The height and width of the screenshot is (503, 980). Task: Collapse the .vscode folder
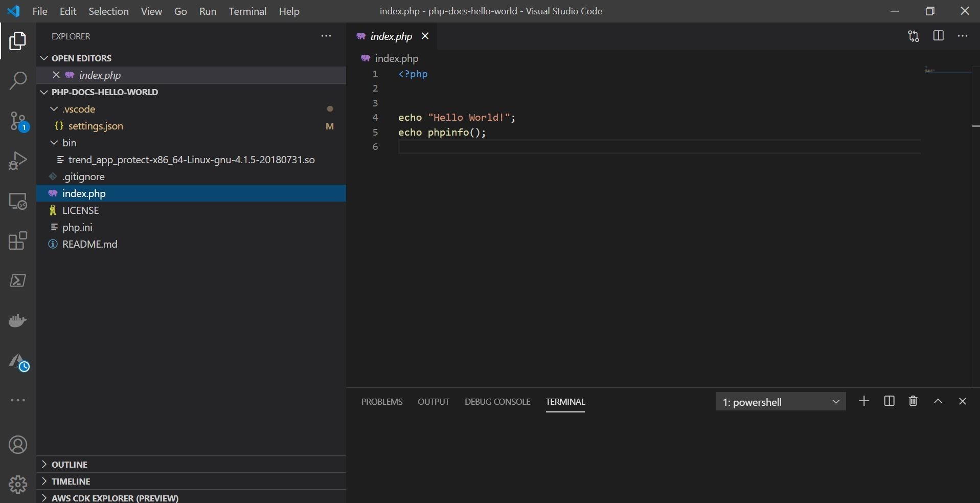pos(54,109)
